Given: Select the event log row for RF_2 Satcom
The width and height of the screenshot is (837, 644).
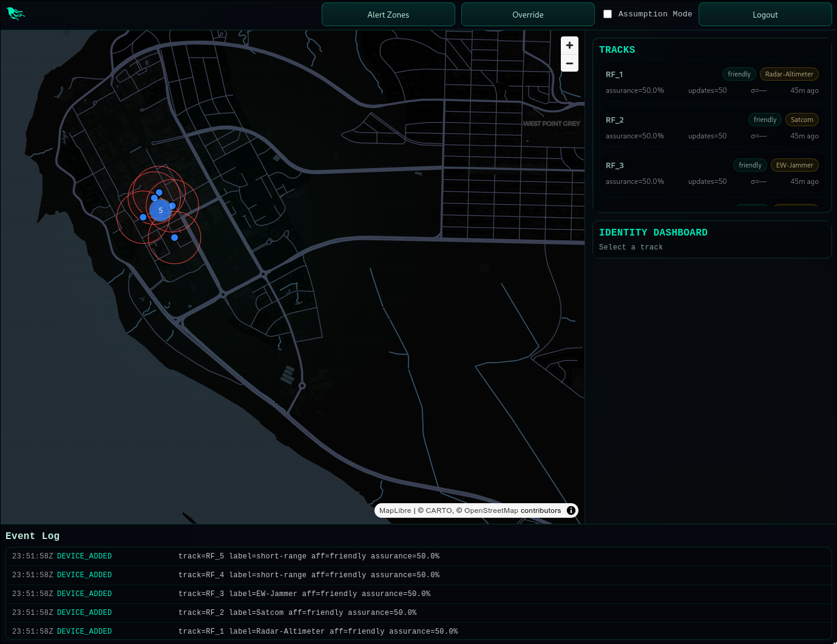Looking at the screenshot, I should click(x=418, y=613).
